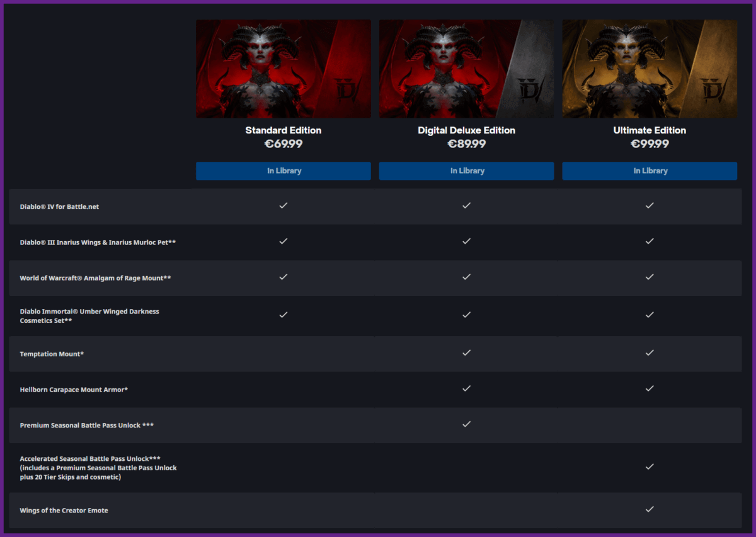The image size is (756, 537).
Task: Click Digital Deluxe checkmark for Hellborn Carapace Mount Armor
Action: pos(467,388)
